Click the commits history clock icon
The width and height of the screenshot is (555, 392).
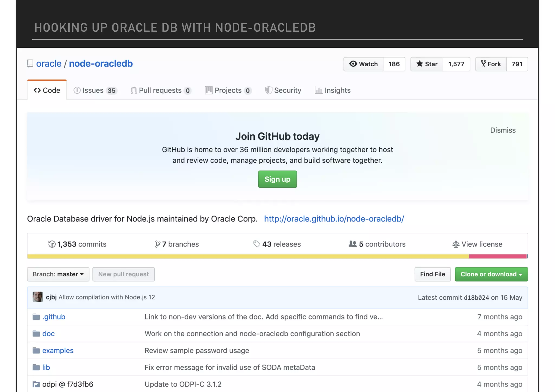(52, 244)
